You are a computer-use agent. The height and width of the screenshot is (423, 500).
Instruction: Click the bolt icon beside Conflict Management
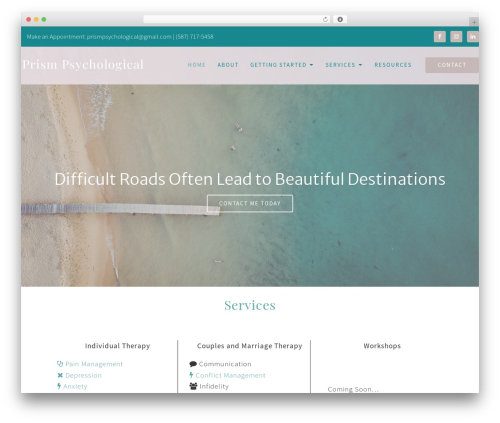click(191, 375)
